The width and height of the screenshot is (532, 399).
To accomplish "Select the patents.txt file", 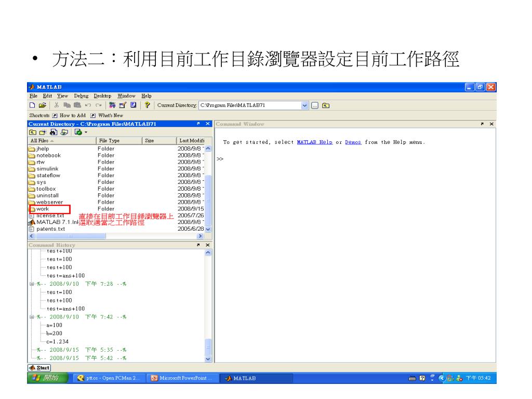I will 50,229.
